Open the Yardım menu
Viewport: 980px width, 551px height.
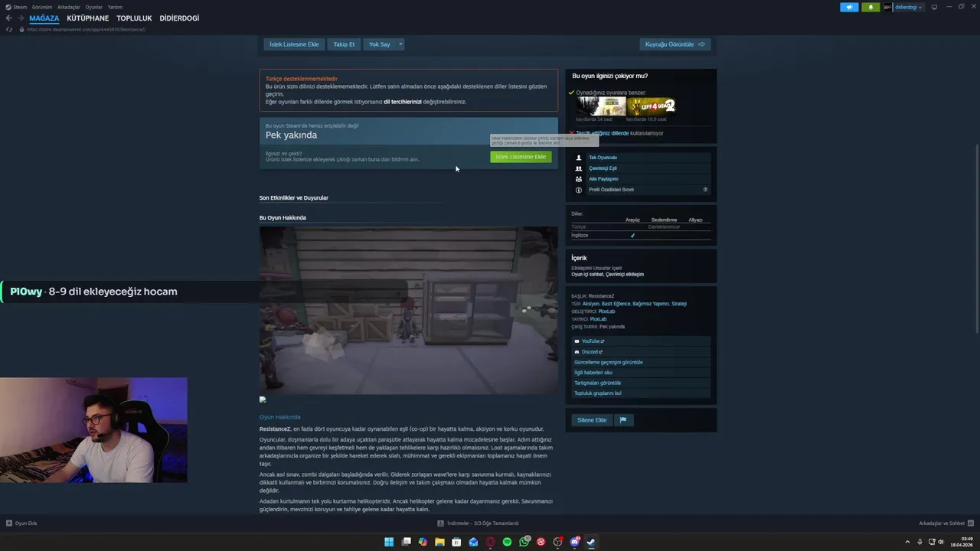115,7
